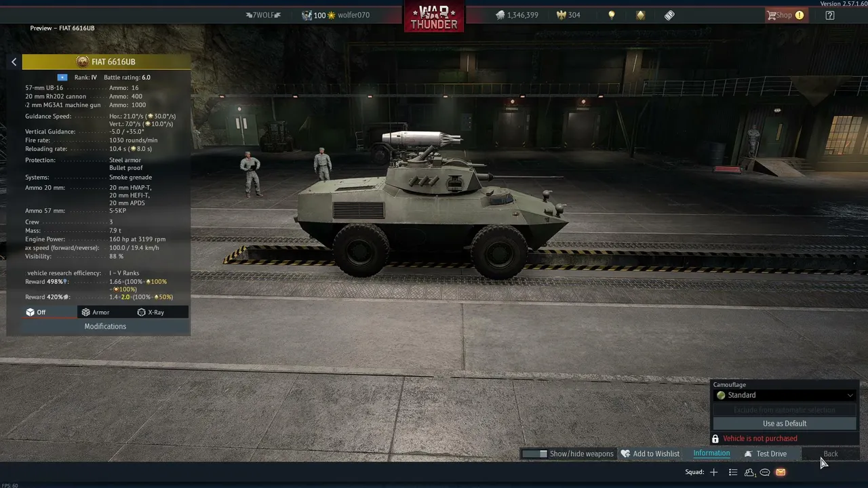The image size is (868, 488).
Task: Click the yellow Shop alert badge
Action: 800,15
